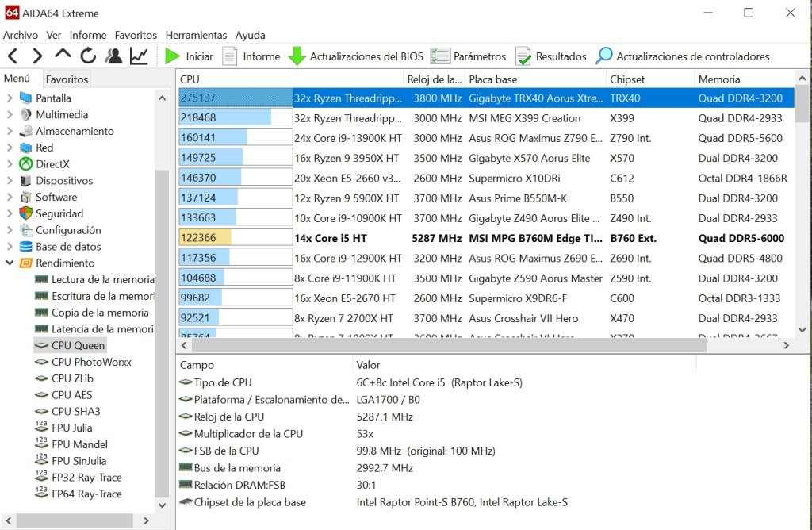Select the 24x Core i9-13900K HT row
Screen dimensions: 812x530
487,138
